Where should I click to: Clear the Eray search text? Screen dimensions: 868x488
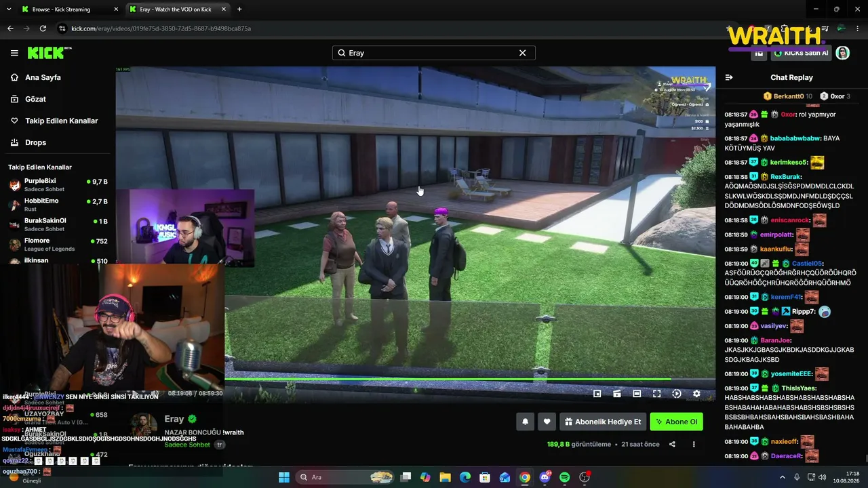click(x=522, y=53)
